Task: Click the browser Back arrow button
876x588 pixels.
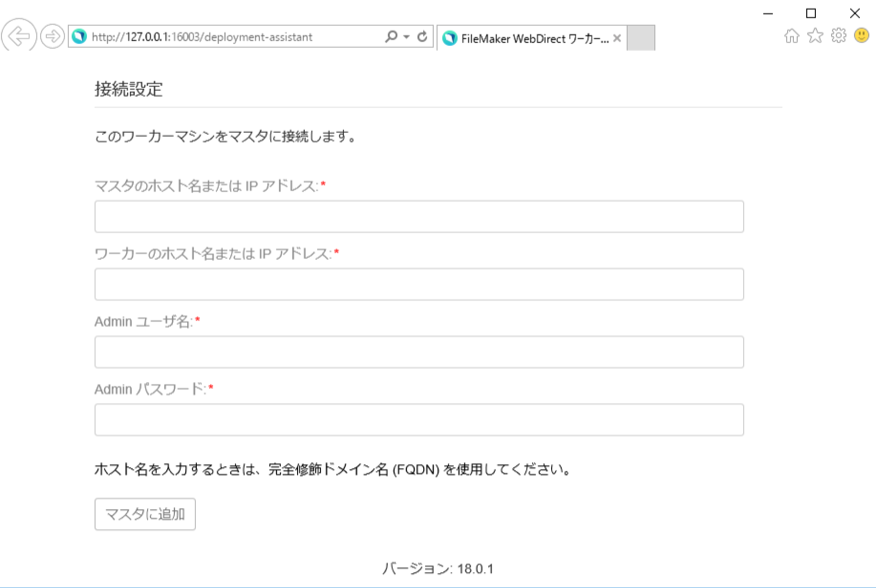Action: click(x=19, y=35)
